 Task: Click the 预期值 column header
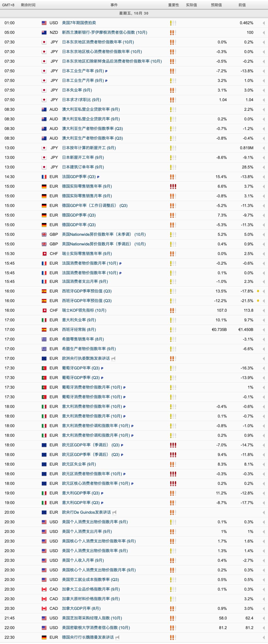pos(216,5)
